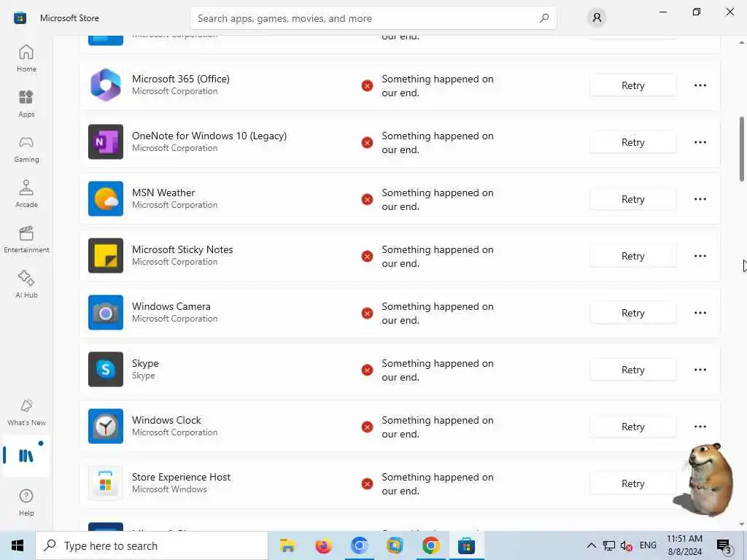The width and height of the screenshot is (747, 560).
Task: Open the notification center icon
Action: click(724, 545)
